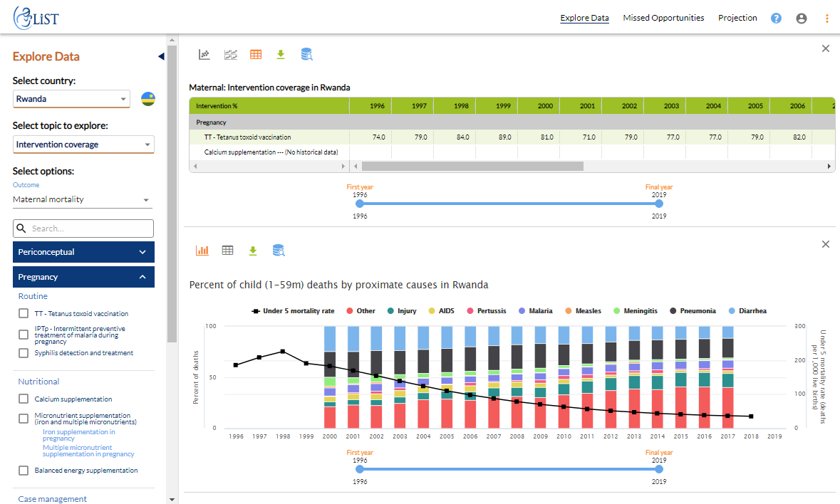Viewport: 840px width, 504px height.
Task: Check Syphilis detection and treatment
Action: click(24, 353)
